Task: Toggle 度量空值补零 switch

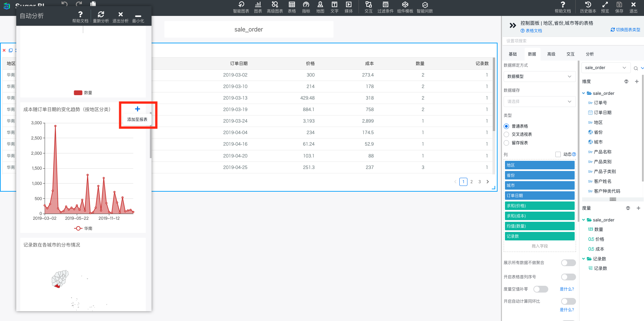Action: tap(540, 289)
